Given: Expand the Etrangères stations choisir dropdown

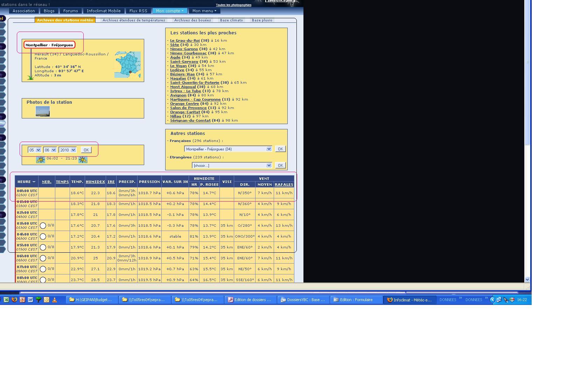Looking at the screenshot, I should click(x=269, y=165).
